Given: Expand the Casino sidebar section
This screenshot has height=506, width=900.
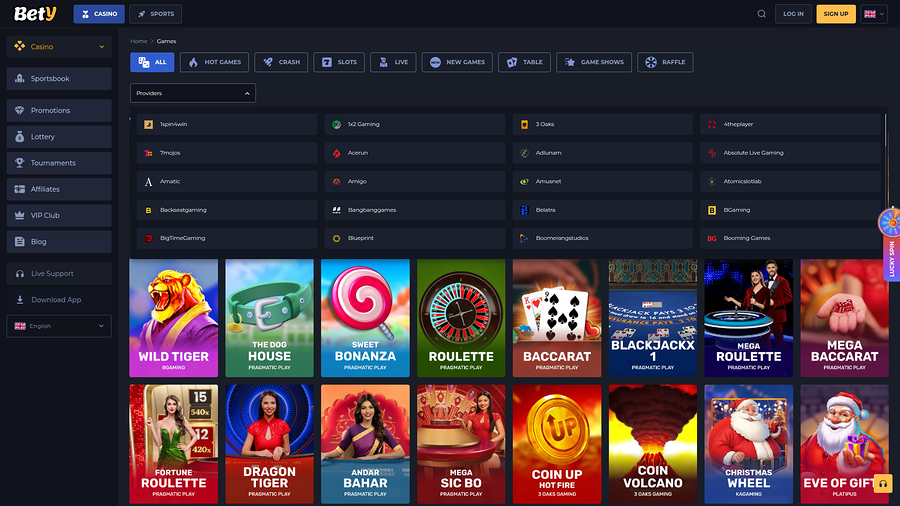Looking at the screenshot, I should 59,46.
